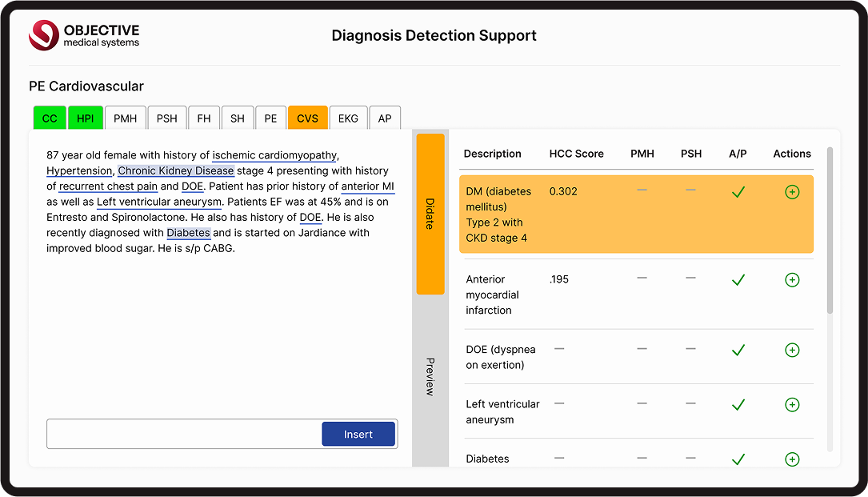Switch to the vertical Preview tab

click(x=430, y=376)
